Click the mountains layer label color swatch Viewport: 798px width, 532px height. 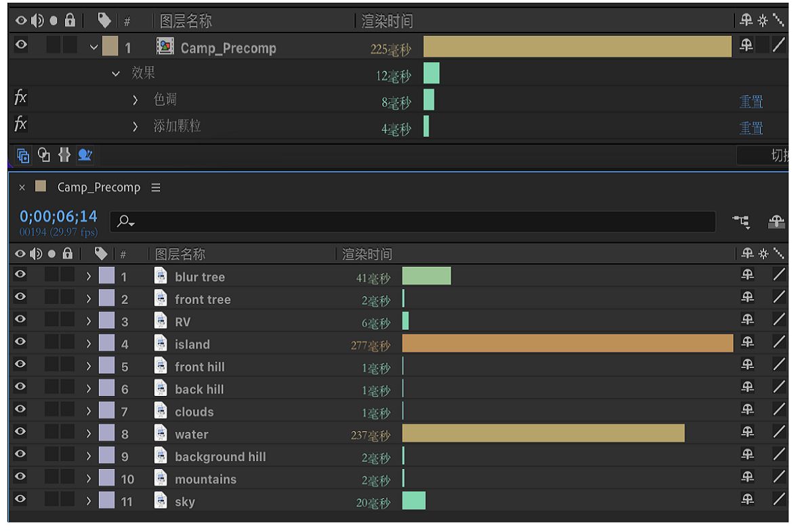(107, 479)
